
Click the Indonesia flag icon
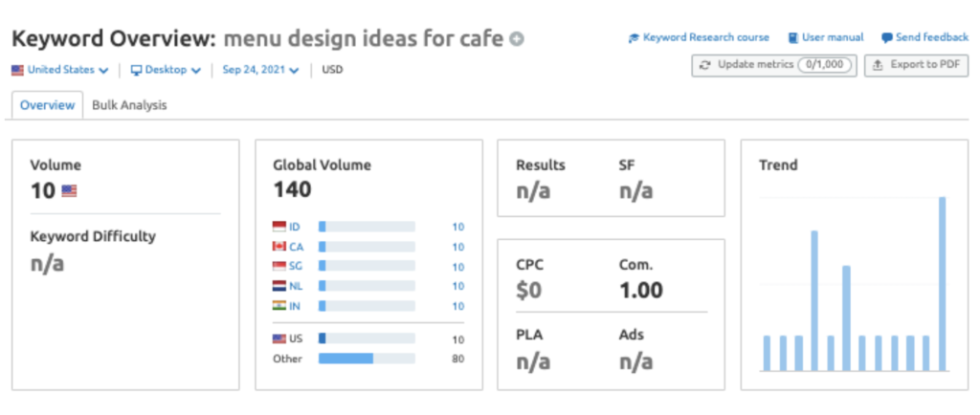279,227
